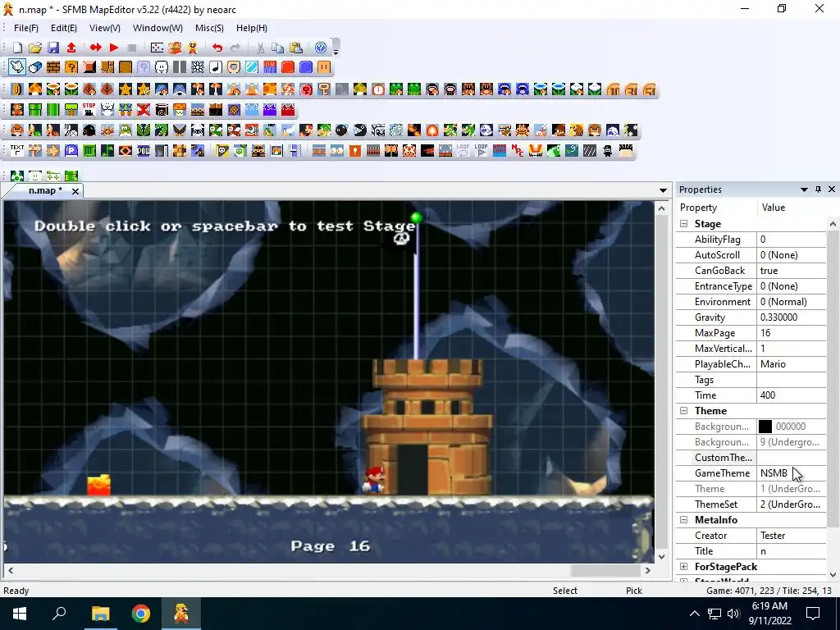The height and width of the screenshot is (630, 840).
Task: Click the Copy icon in toolbar
Action: 277,48
